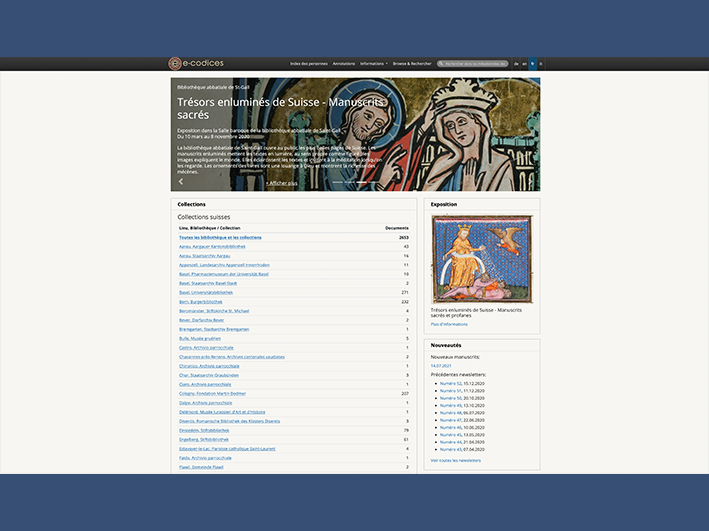
Task: Focus the metadata search input field
Action: click(x=473, y=64)
